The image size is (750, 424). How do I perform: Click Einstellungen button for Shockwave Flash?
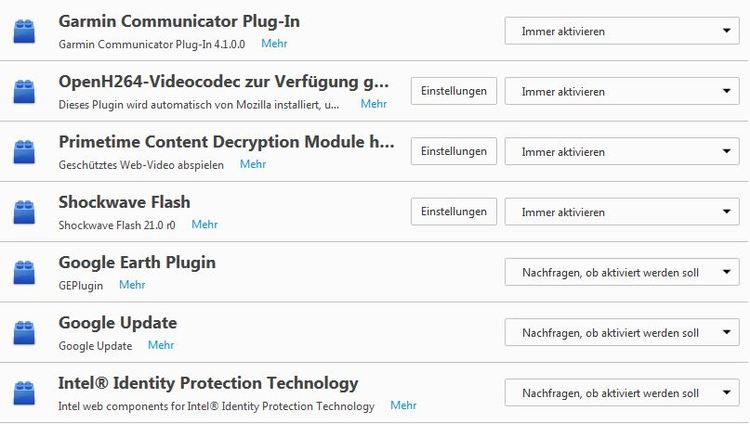[x=454, y=212]
